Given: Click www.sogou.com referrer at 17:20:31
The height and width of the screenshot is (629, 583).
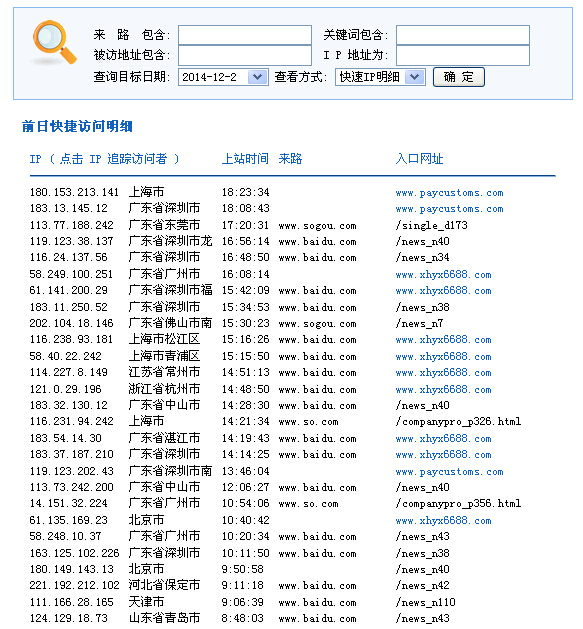Looking at the screenshot, I should tap(317, 226).
